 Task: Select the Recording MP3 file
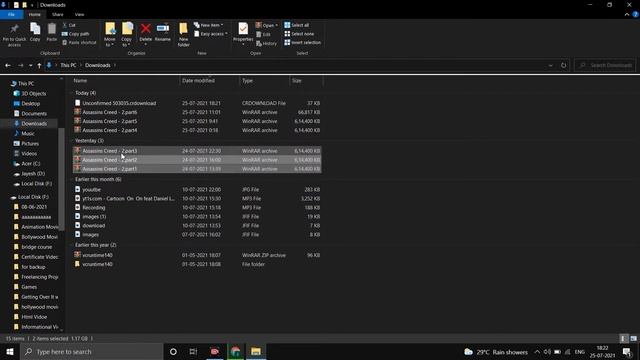coord(197,208)
